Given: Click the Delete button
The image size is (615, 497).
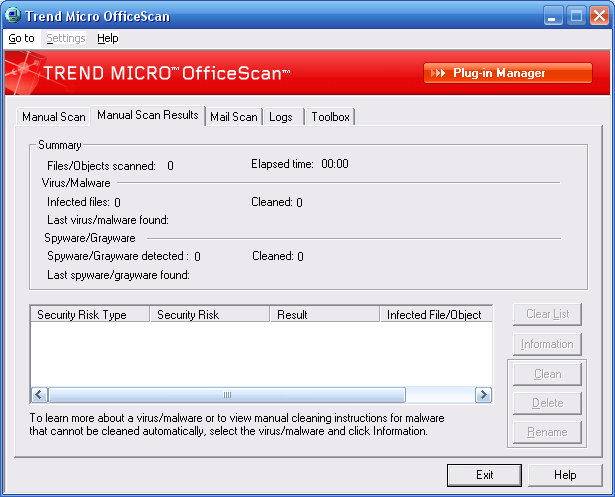Looking at the screenshot, I should click(548, 403).
